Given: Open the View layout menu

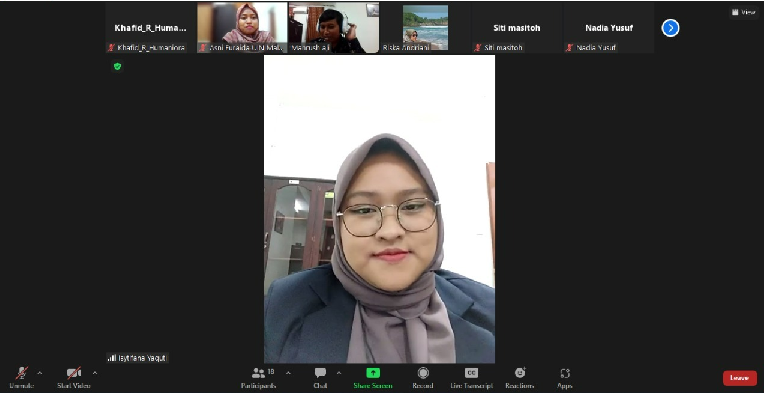Looking at the screenshot, I should point(744,12).
